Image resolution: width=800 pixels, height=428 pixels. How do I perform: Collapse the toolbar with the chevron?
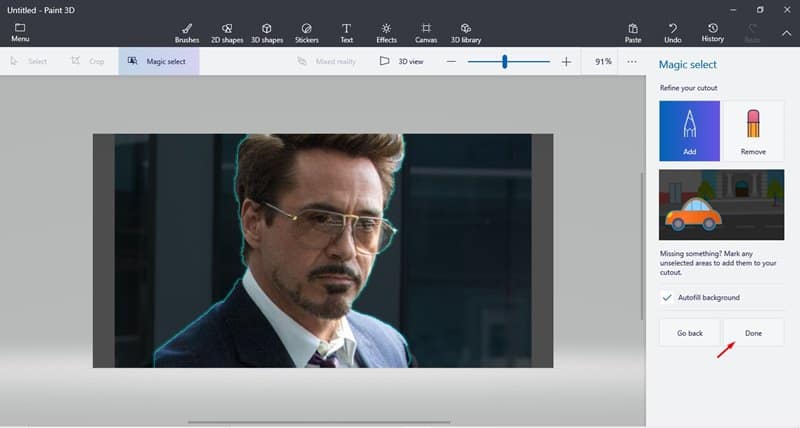tap(786, 33)
